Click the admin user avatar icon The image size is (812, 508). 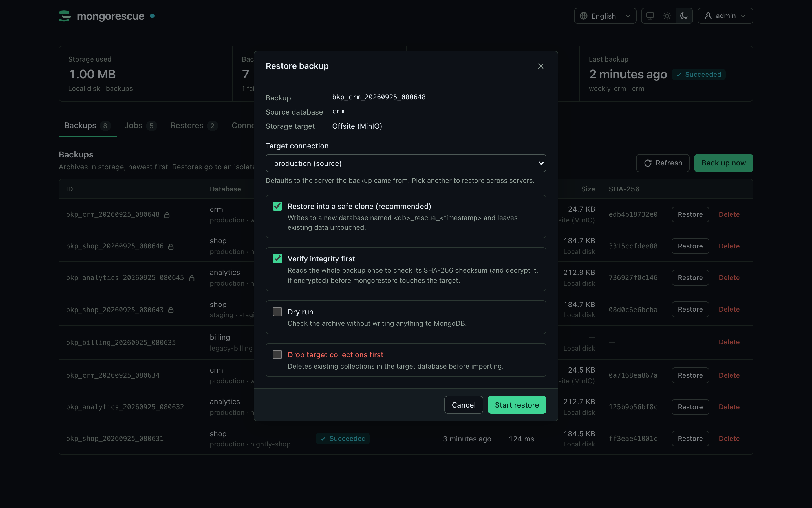coord(708,16)
